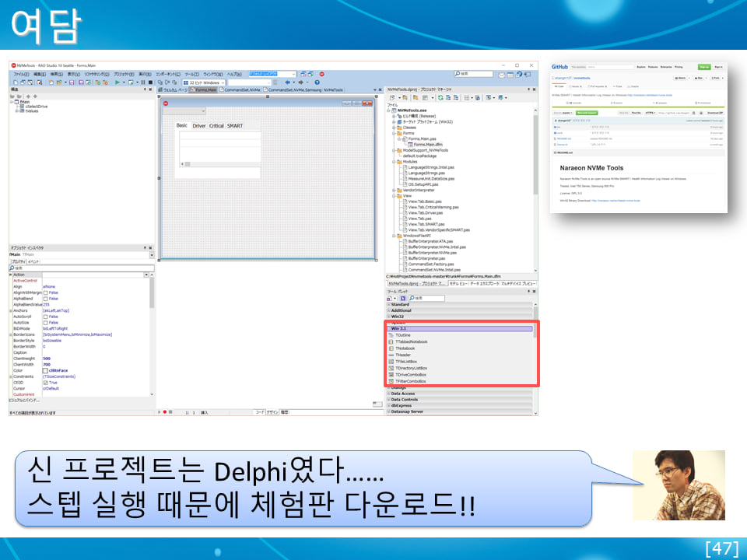Screen dimensions: 747x560
Task: Expand the Additional palette category
Action: [x=388, y=310]
